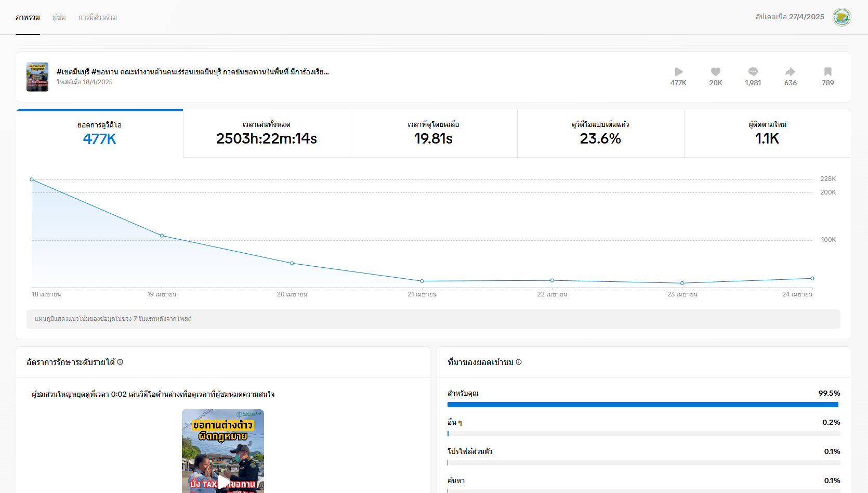Select the ผู้ติดตามใหม่ 1.1K metric card
The height and width of the screenshot is (493, 868).
(767, 133)
